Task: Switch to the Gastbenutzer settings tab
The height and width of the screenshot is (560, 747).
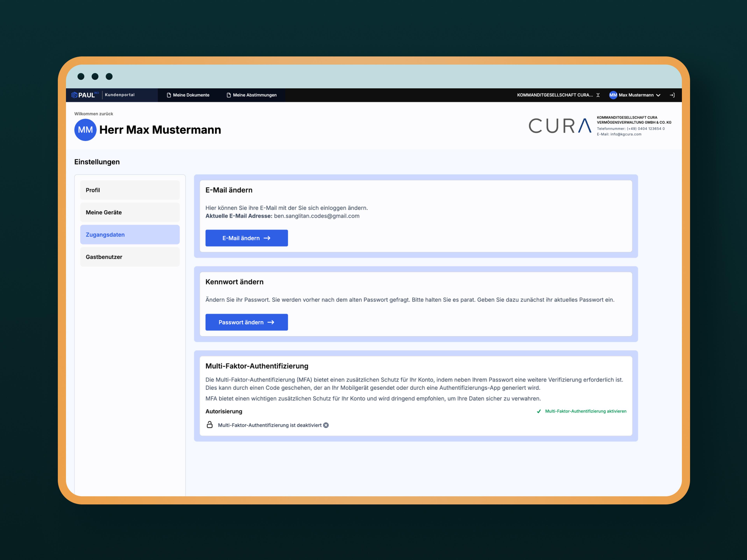Action: [130, 257]
